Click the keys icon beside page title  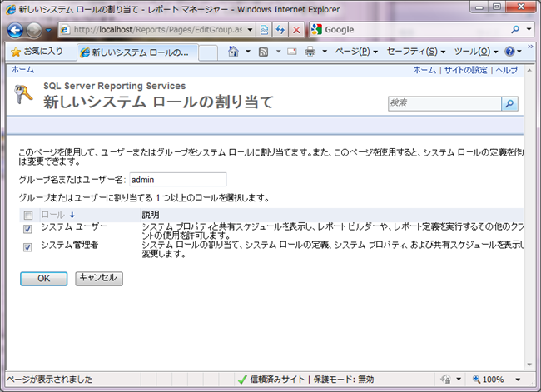point(22,94)
